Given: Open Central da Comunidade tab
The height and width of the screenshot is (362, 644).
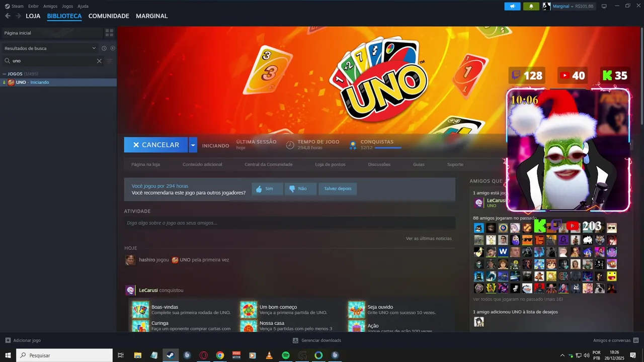Looking at the screenshot, I should pyautogui.click(x=268, y=164).
